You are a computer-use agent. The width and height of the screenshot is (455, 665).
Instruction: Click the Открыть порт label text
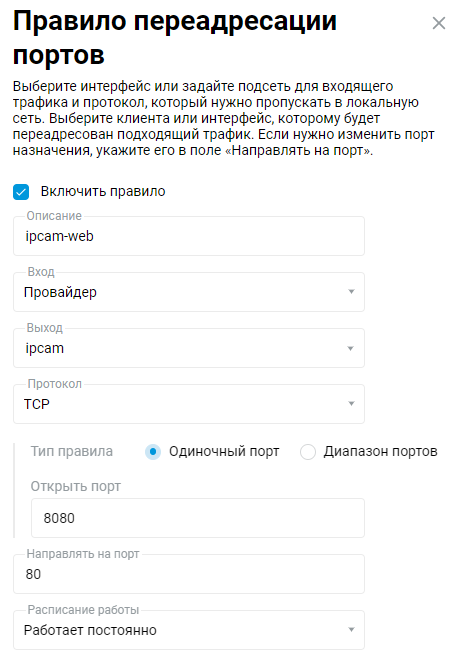click(x=75, y=486)
